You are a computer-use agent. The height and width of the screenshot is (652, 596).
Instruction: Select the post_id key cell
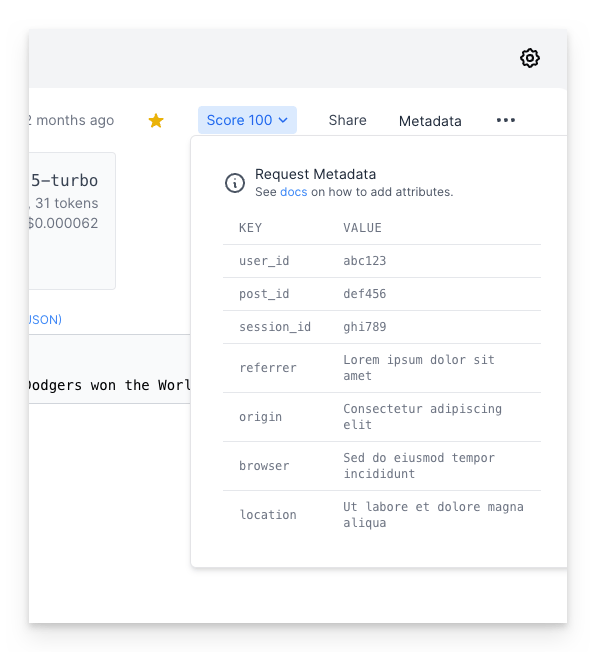[264, 294]
